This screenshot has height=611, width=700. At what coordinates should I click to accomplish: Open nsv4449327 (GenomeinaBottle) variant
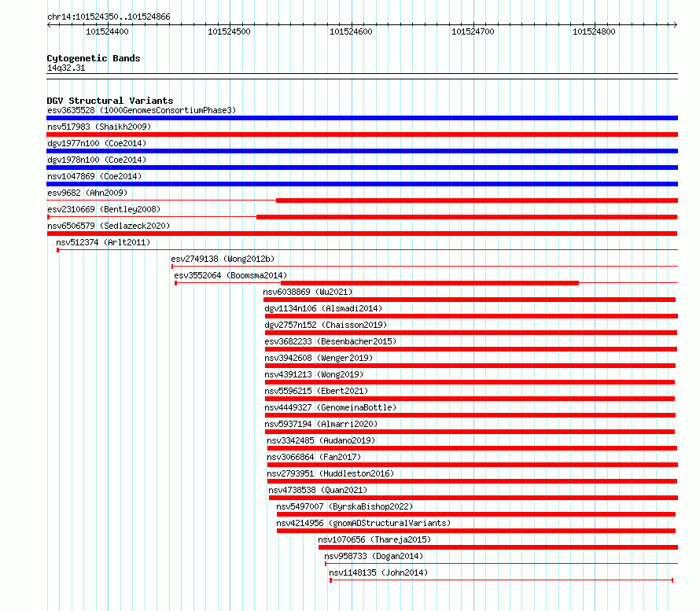(330, 407)
